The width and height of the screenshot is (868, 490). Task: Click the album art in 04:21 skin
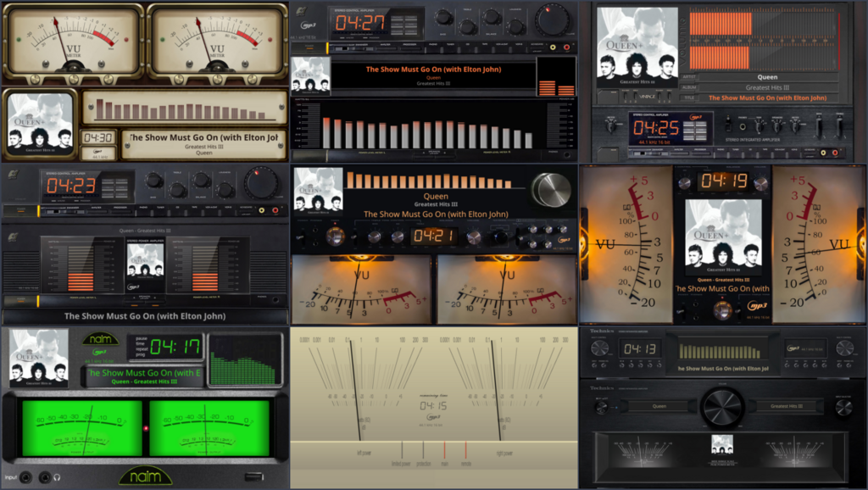tap(318, 191)
